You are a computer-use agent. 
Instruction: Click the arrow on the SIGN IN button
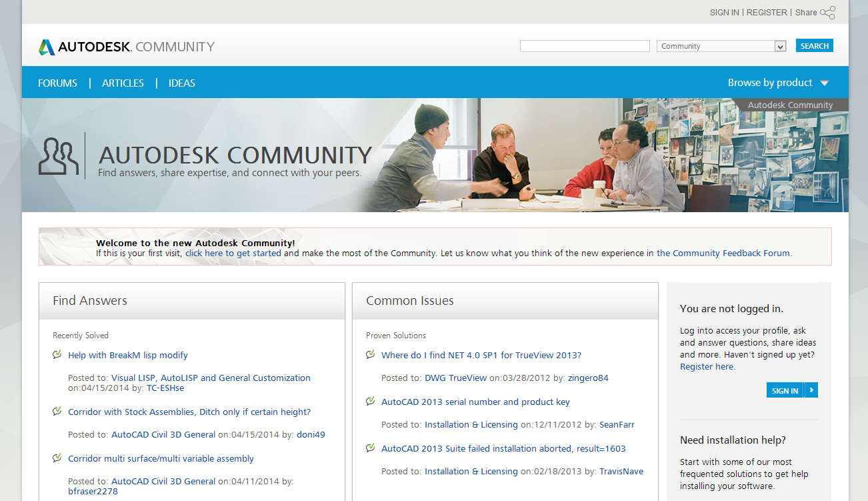pos(811,390)
